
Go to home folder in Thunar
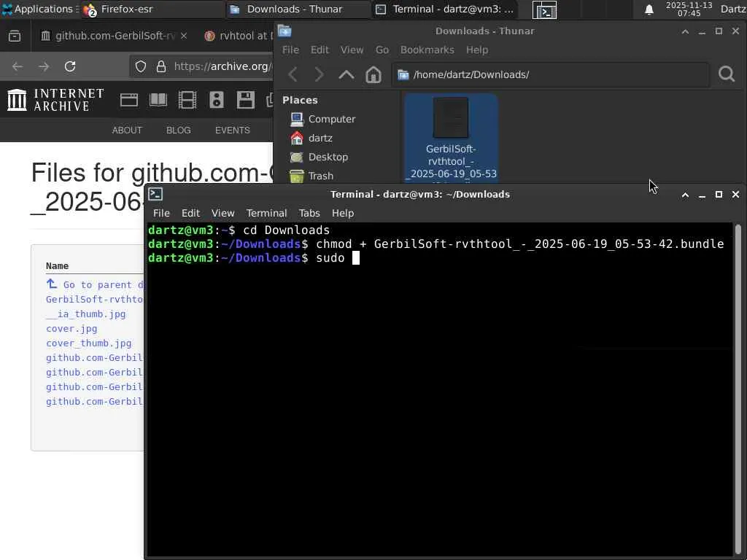(373, 74)
